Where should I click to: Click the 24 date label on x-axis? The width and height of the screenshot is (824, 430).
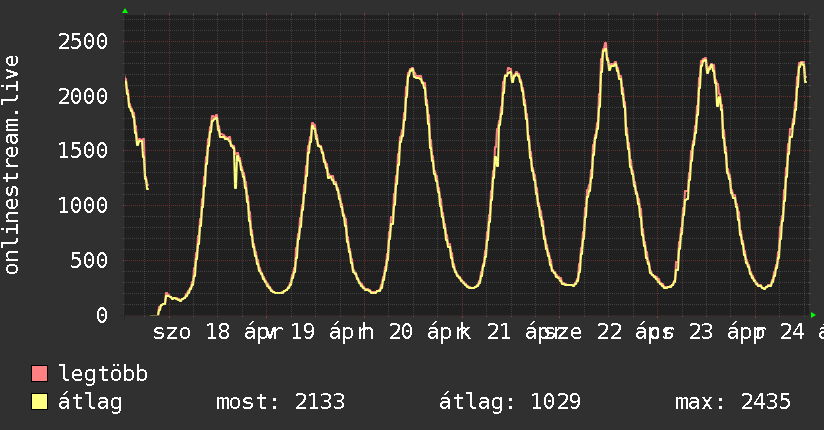point(792,332)
